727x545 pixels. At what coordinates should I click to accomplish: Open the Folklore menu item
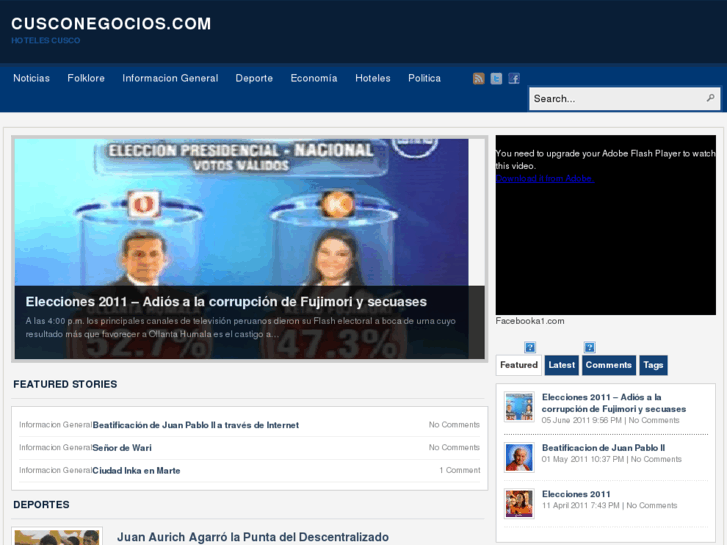click(x=86, y=78)
